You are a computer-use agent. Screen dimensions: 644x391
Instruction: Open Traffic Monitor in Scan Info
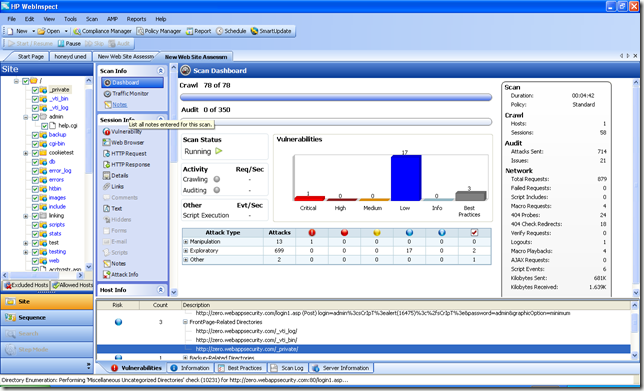pyautogui.click(x=126, y=94)
